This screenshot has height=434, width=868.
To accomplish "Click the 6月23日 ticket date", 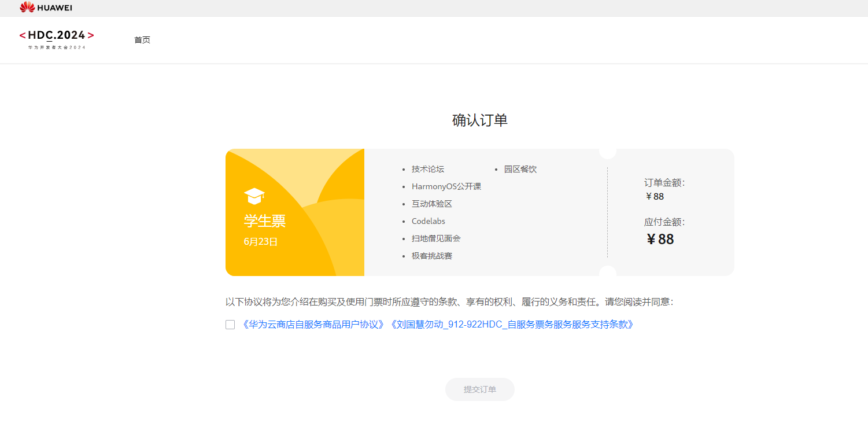I will pyautogui.click(x=261, y=242).
